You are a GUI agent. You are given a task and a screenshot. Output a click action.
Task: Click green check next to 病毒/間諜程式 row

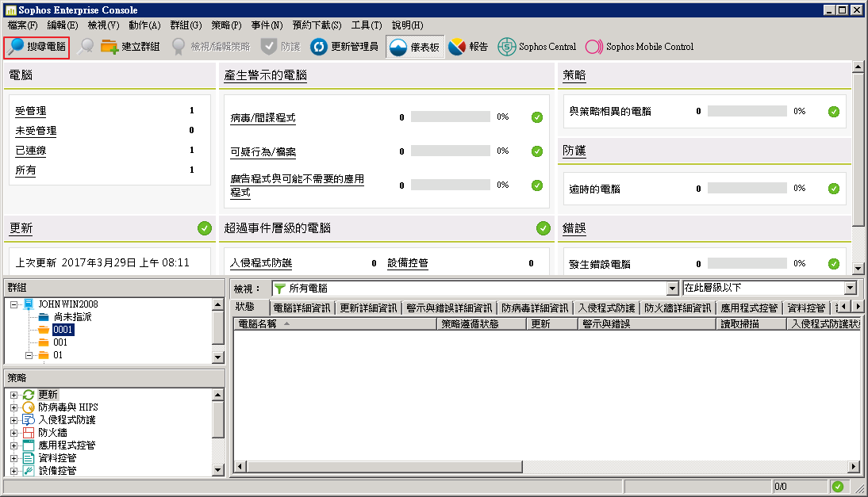(537, 117)
